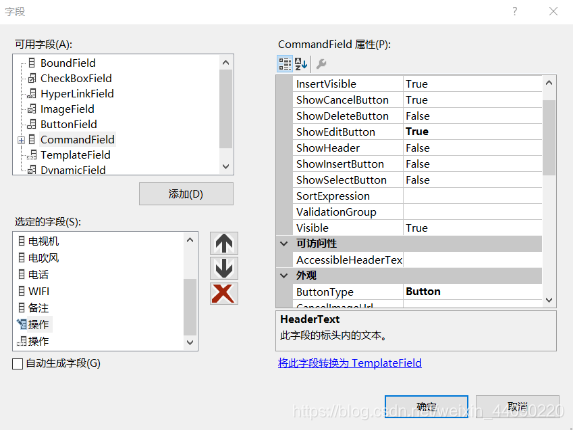This screenshot has height=430, width=574.
Task: Select 电吹风 in selected fields list
Action: coord(44,258)
